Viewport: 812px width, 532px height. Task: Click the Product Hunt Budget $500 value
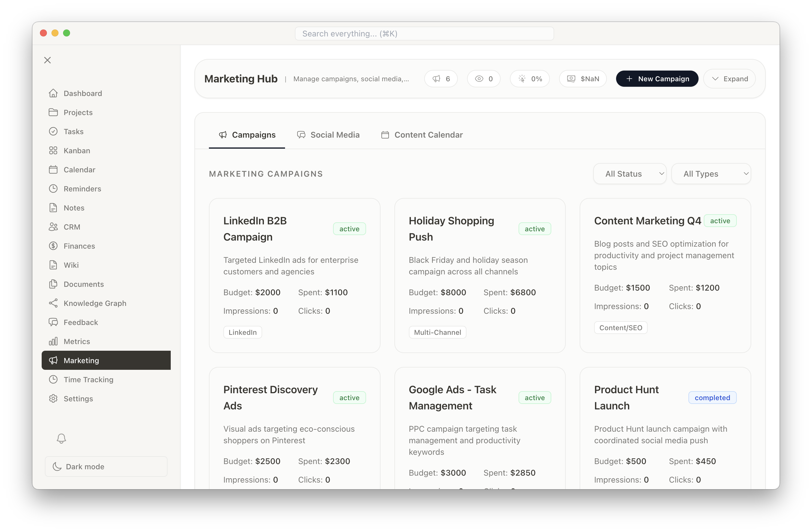pyautogui.click(x=636, y=461)
